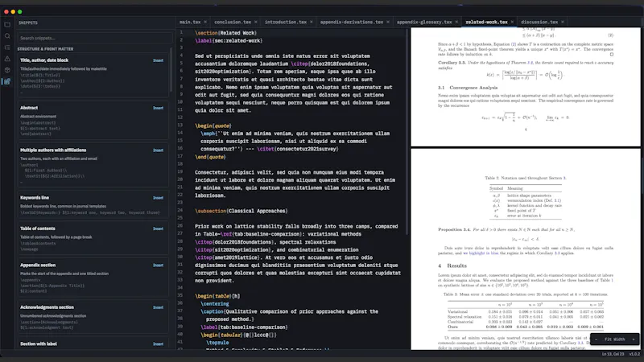Open the warnings triangle sidebar icon

point(7,59)
